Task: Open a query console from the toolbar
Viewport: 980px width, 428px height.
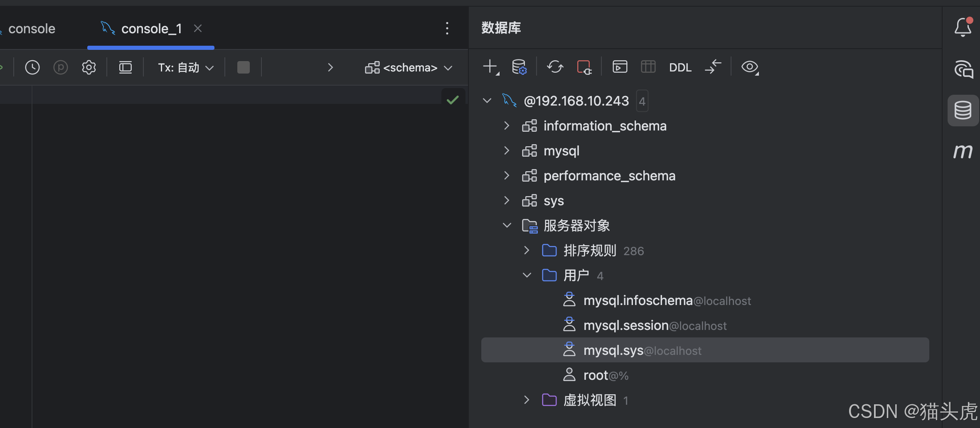Action: [620, 67]
